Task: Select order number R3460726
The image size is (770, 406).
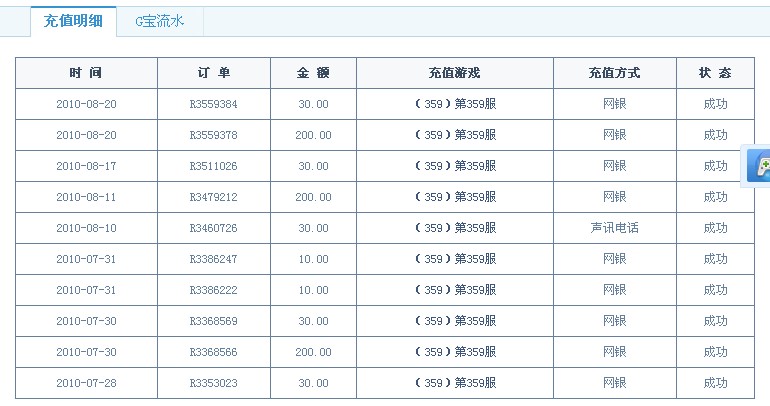Action: click(214, 228)
